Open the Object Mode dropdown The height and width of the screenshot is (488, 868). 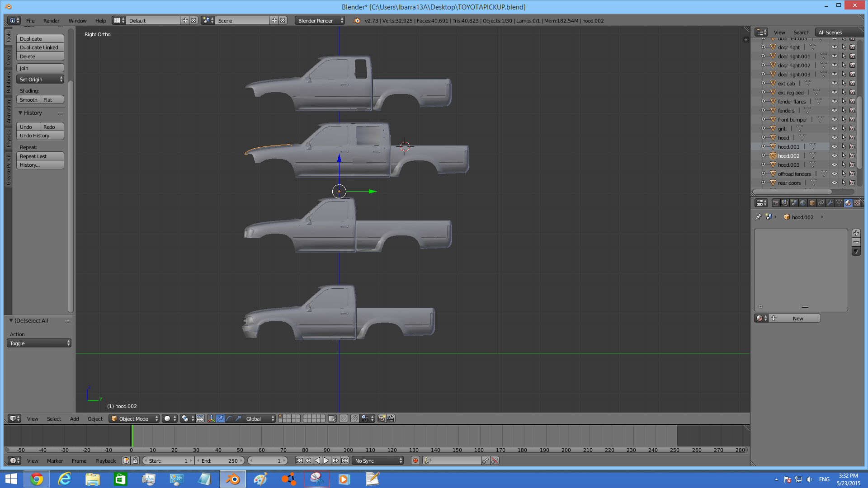click(134, 418)
